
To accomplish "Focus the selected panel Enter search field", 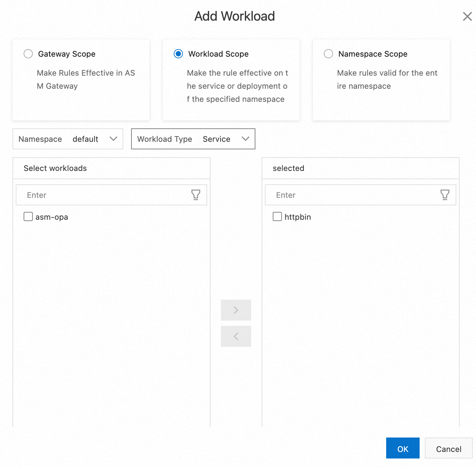I will click(x=361, y=195).
